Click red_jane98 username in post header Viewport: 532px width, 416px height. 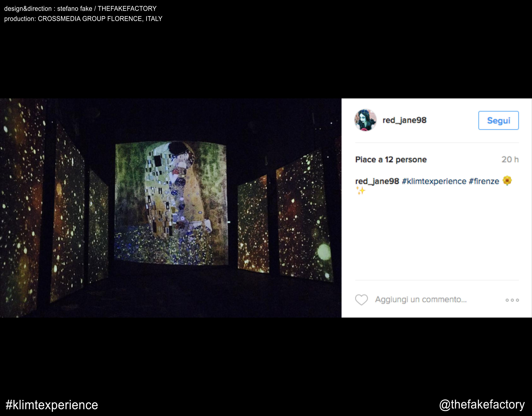click(x=404, y=120)
